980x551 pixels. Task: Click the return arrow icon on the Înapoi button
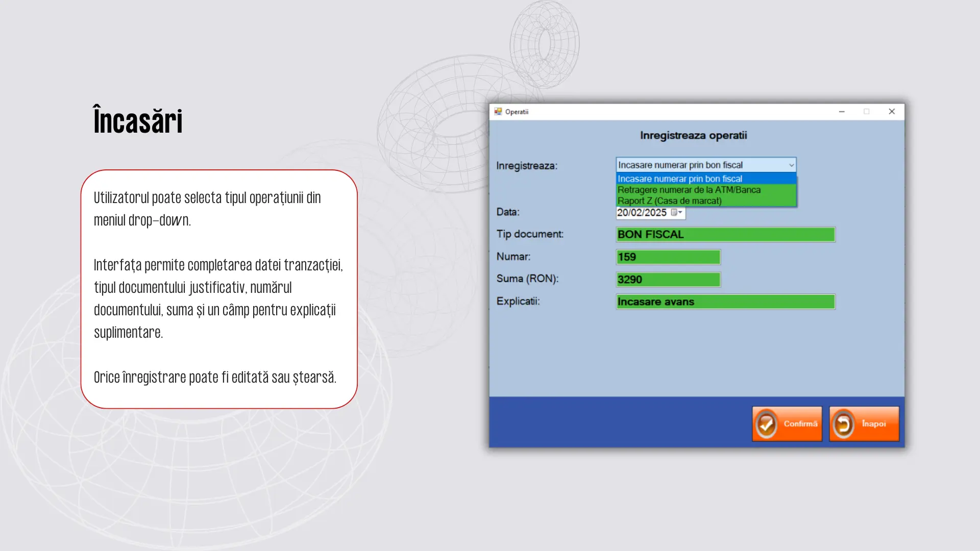click(844, 424)
